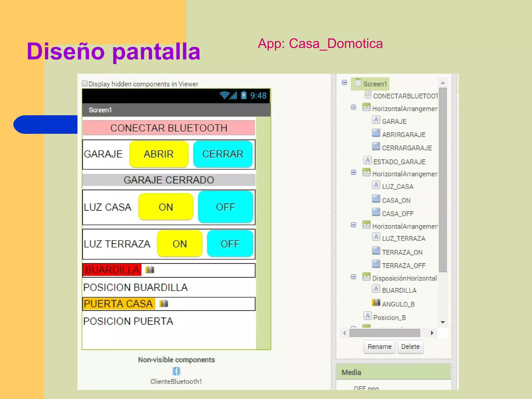
Task: Select CASA_OFF in the components tree
Action: pos(398,214)
